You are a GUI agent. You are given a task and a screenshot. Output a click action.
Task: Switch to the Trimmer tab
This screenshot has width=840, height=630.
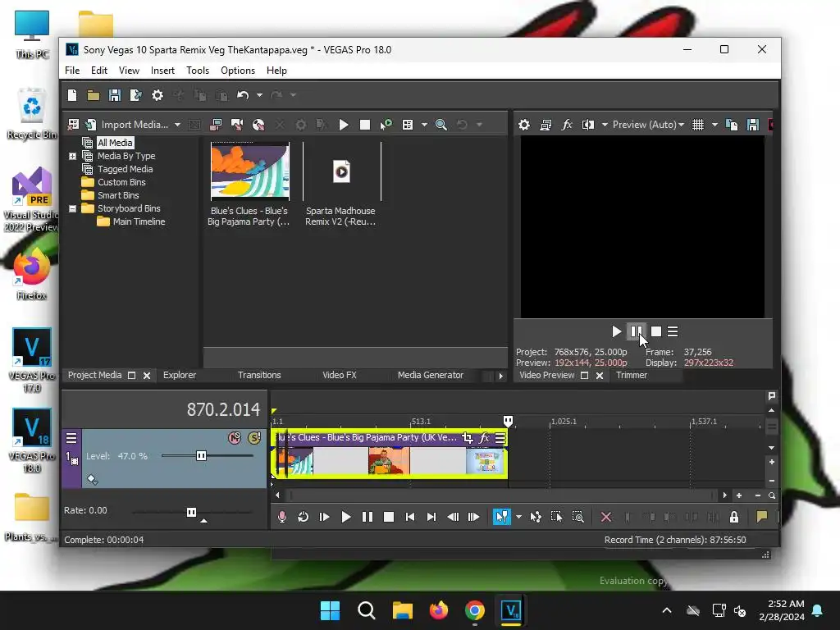(632, 375)
